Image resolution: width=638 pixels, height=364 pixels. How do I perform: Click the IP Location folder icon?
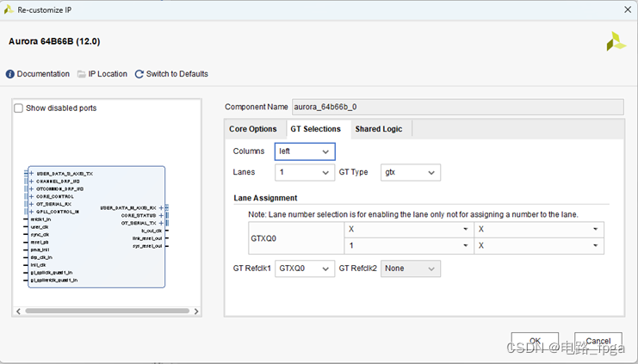click(82, 74)
